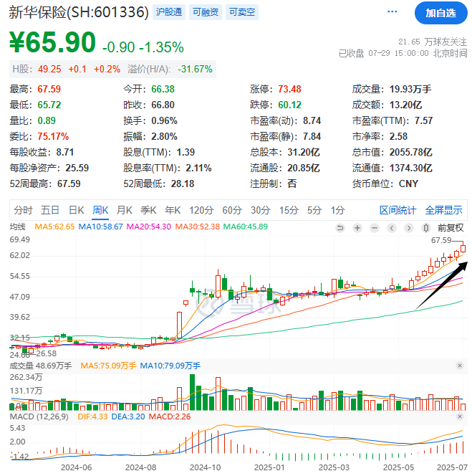Click the MACD (12,26,9) indicator label
The height and width of the screenshot is (476, 472).
tap(39, 416)
